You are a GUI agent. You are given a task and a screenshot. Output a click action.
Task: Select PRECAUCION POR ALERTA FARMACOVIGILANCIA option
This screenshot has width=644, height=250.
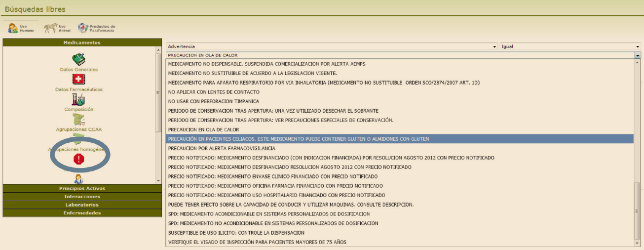click(222, 148)
